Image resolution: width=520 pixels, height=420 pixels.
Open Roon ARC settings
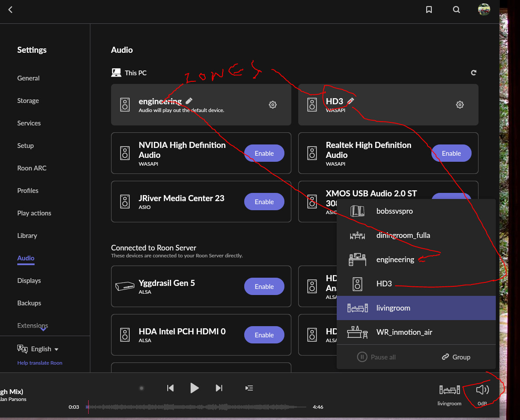click(32, 168)
